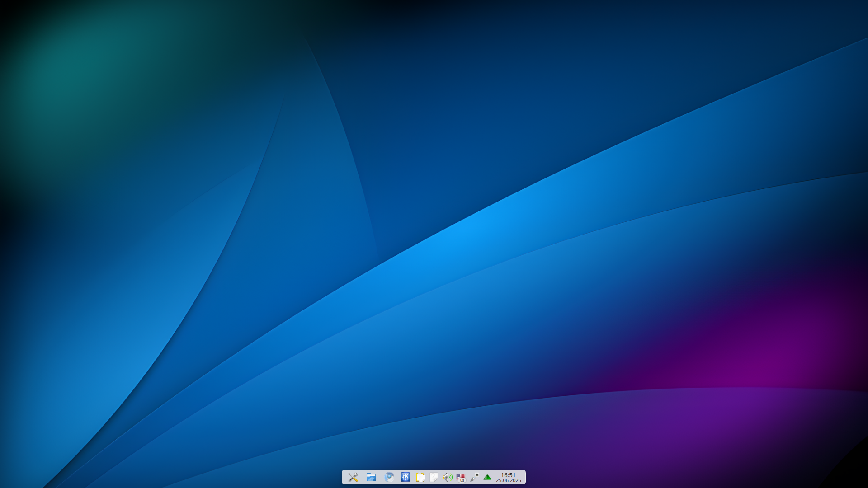This screenshot has width=868, height=488.
Task: Click the Klipper clipboard tray icon
Action: [x=420, y=477]
